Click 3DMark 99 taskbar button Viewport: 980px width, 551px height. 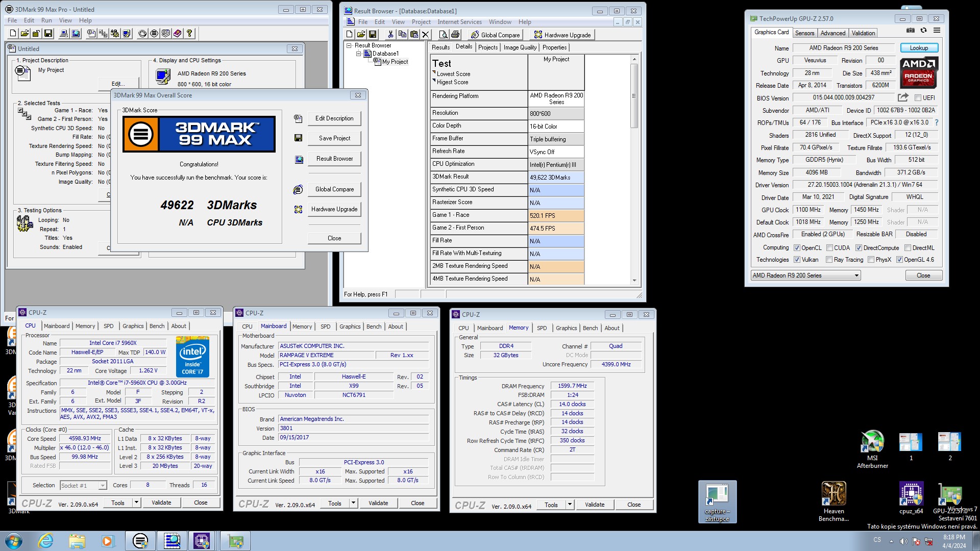[x=140, y=541]
